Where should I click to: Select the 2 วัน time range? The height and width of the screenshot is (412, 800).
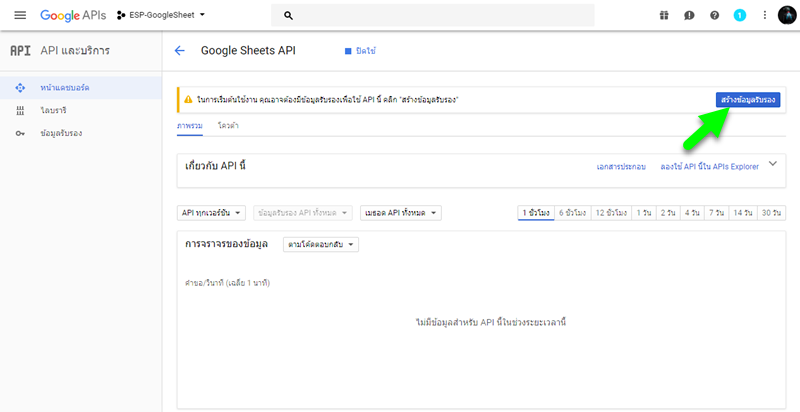(668, 213)
